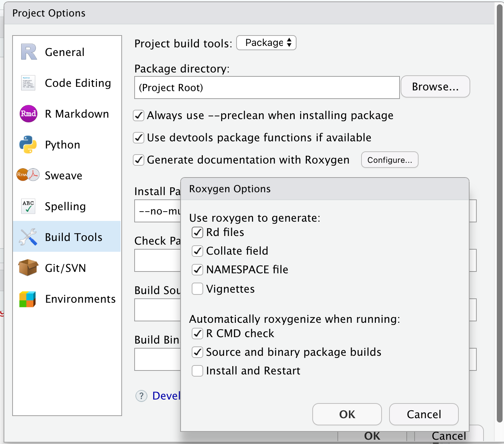The image size is (504, 444).
Task: Click the Spelling ABC checkmark icon
Action: point(28,206)
